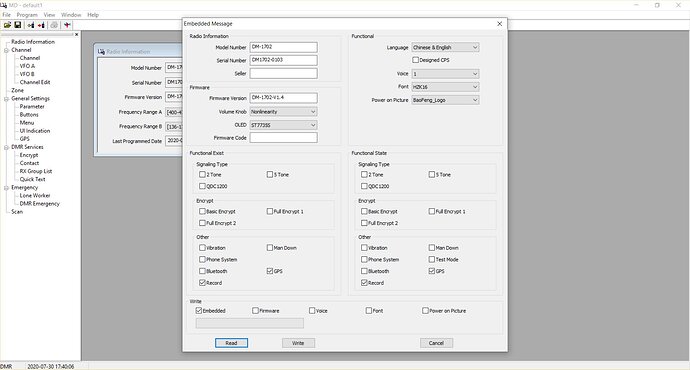This screenshot has width=690, height=370.
Task: Click the read from radio toolbar icon
Action: 31,25
